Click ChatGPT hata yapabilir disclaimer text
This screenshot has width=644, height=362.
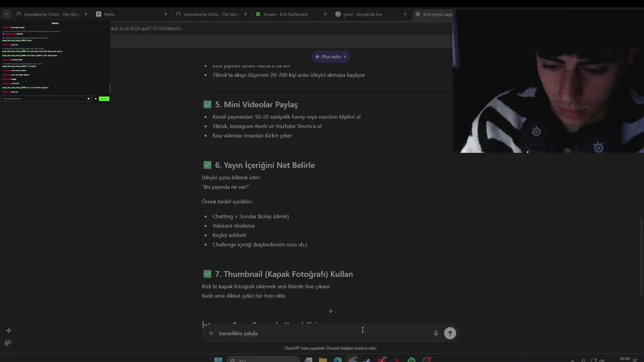coord(330,348)
